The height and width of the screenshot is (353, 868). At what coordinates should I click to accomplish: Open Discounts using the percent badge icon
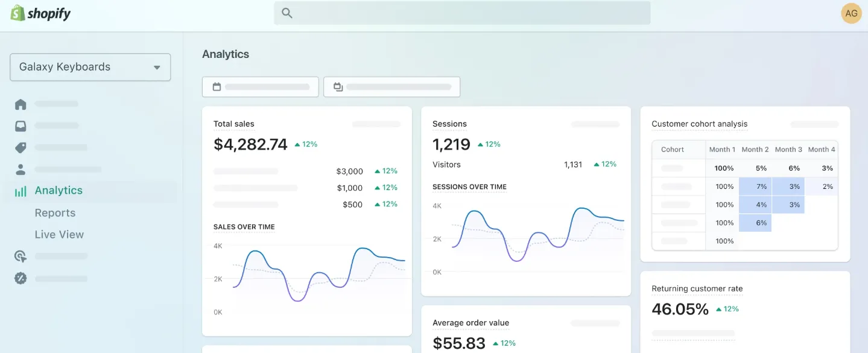point(20,278)
